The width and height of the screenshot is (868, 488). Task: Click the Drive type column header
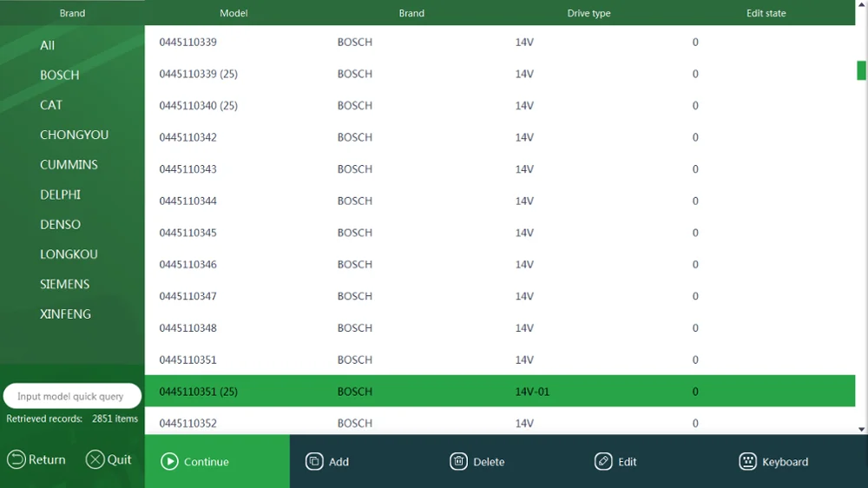click(589, 13)
